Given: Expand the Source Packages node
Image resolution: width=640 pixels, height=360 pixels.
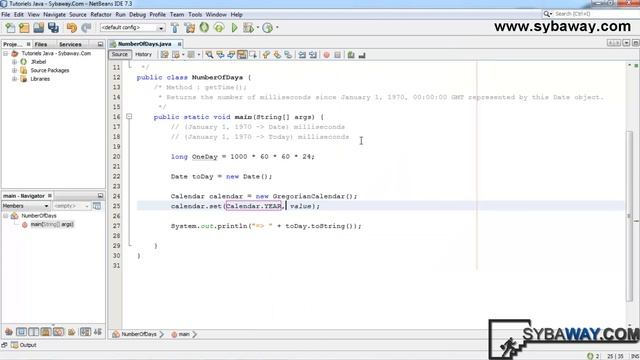Looking at the screenshot, I should tap(14, 71).
